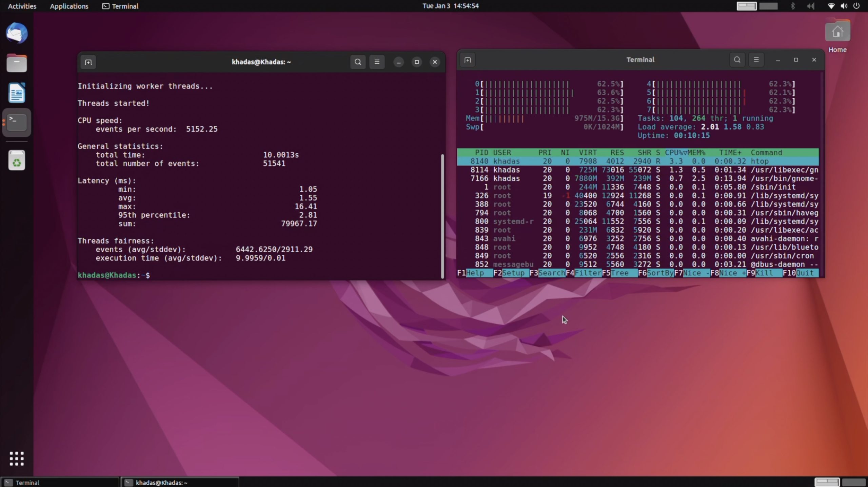
Task: Open hamburger menu in khadas@Khadas terminal
Action: point(377,62)
